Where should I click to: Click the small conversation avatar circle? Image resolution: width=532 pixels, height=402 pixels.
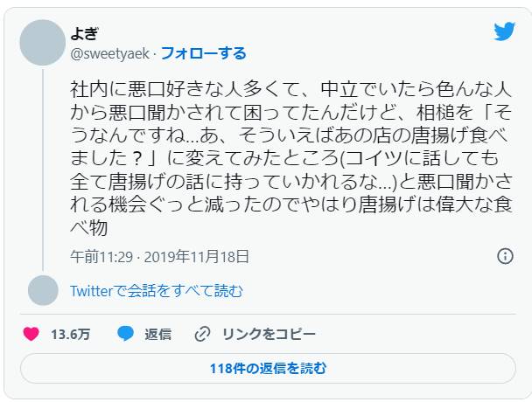(x=43, y=290)
